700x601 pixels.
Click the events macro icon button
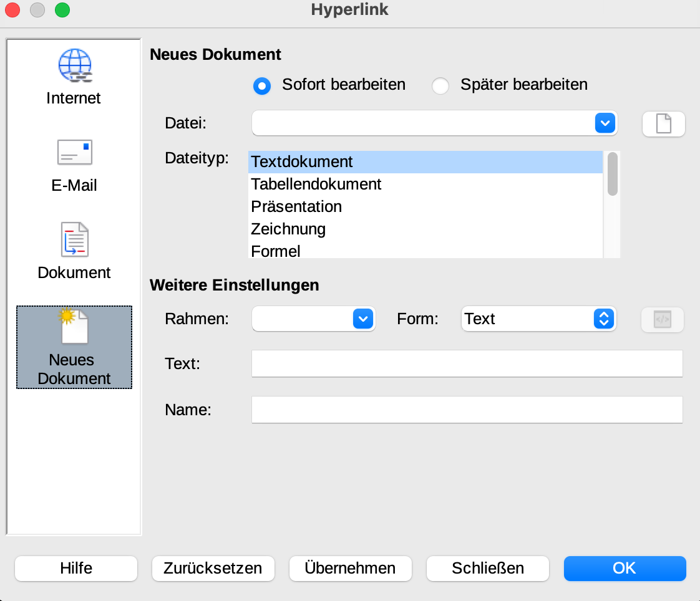click(663, 319)
